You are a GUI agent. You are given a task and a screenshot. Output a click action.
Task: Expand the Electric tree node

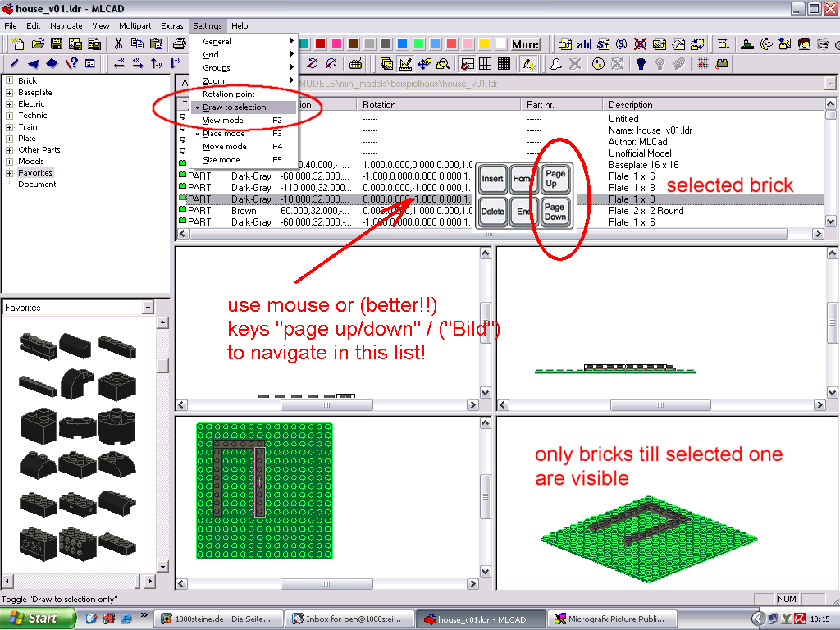(9, 104)
